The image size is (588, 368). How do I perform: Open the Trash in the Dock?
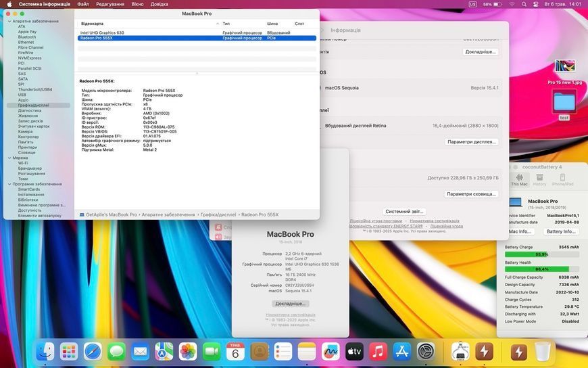click(x=542, y=352)
